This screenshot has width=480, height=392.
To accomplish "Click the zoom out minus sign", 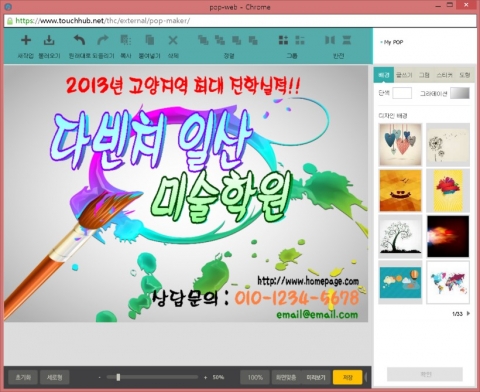I will click(99, 377).
